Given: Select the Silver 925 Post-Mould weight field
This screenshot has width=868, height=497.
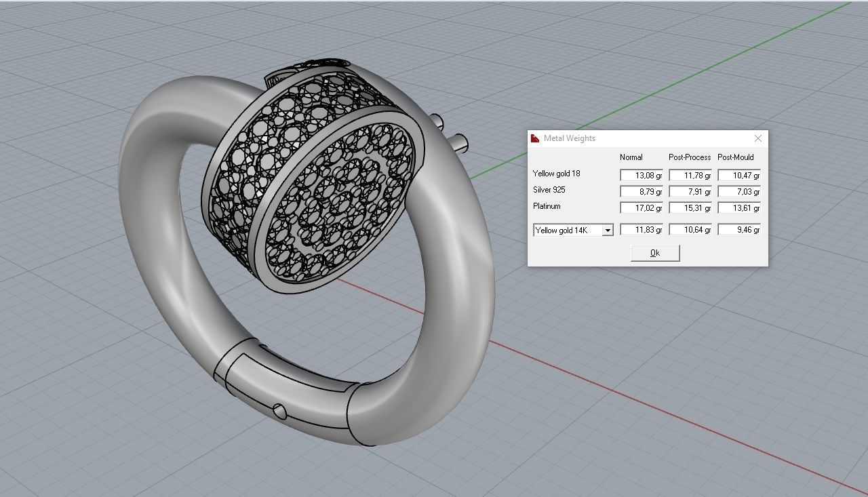Looking at the screenshot, I should (739, 192).
